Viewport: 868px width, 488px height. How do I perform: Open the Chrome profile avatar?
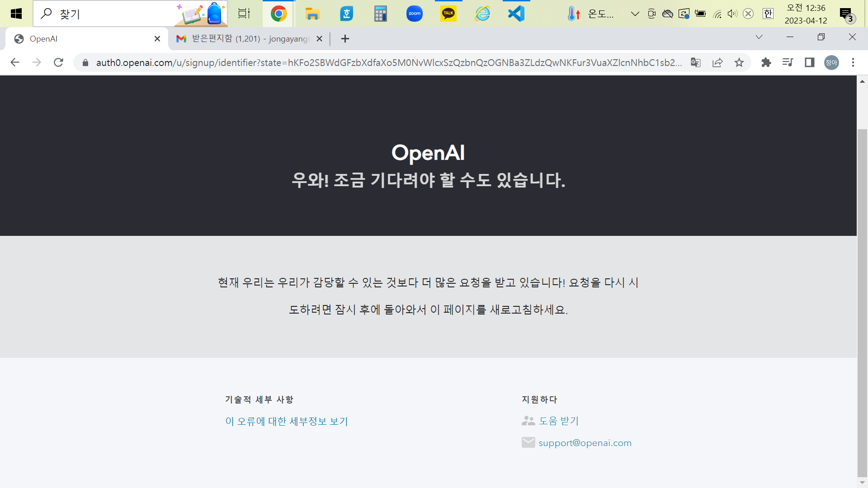pyautogui.click(x=831, y=62)
